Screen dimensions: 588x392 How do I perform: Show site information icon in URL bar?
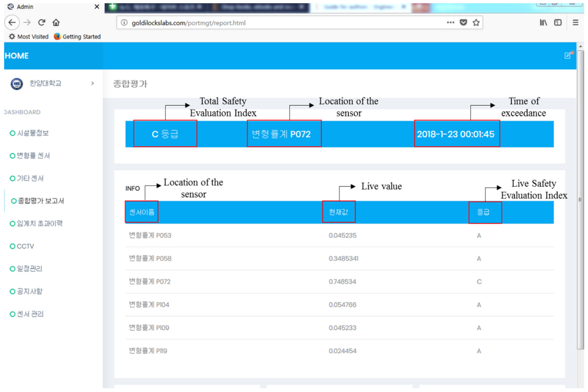(124, 23)
